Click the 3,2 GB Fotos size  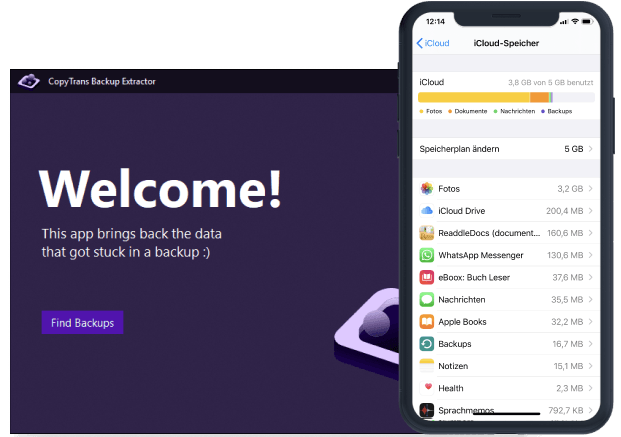570,189
